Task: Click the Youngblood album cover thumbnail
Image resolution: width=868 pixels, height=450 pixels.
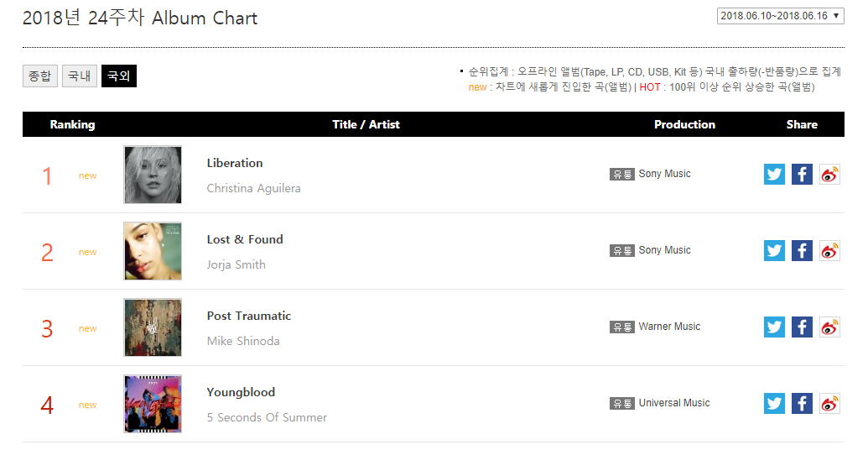Action: click(153, 404)
